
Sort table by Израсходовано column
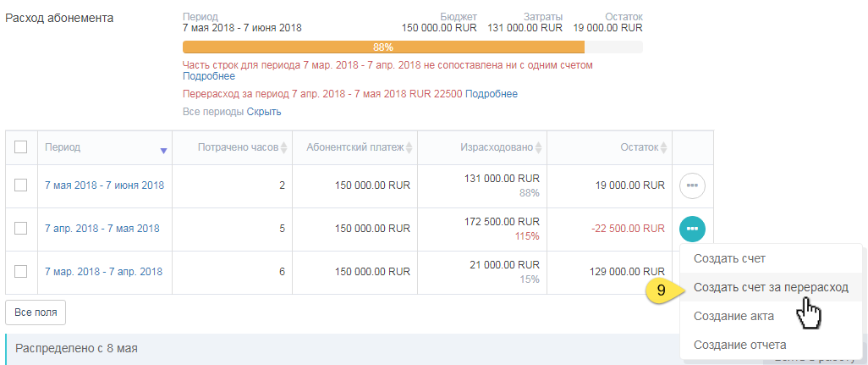(x=539, y=148)
